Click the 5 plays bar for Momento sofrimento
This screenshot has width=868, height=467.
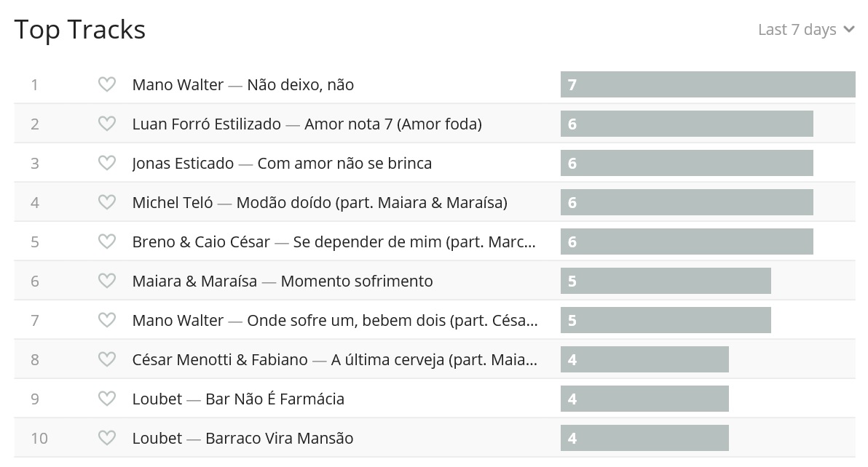pos(665,281)
